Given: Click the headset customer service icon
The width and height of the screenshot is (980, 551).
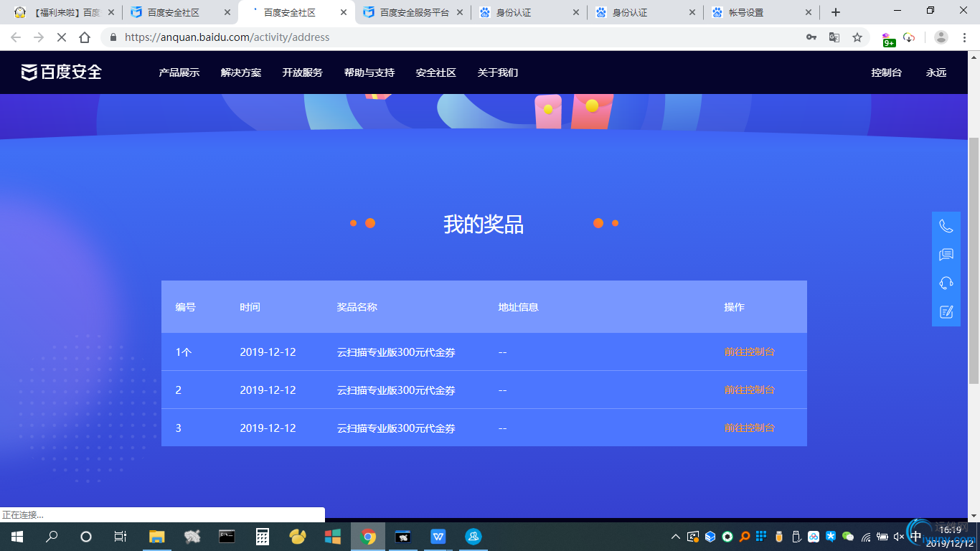Looking at the screenshot, I should pos(946,283).
